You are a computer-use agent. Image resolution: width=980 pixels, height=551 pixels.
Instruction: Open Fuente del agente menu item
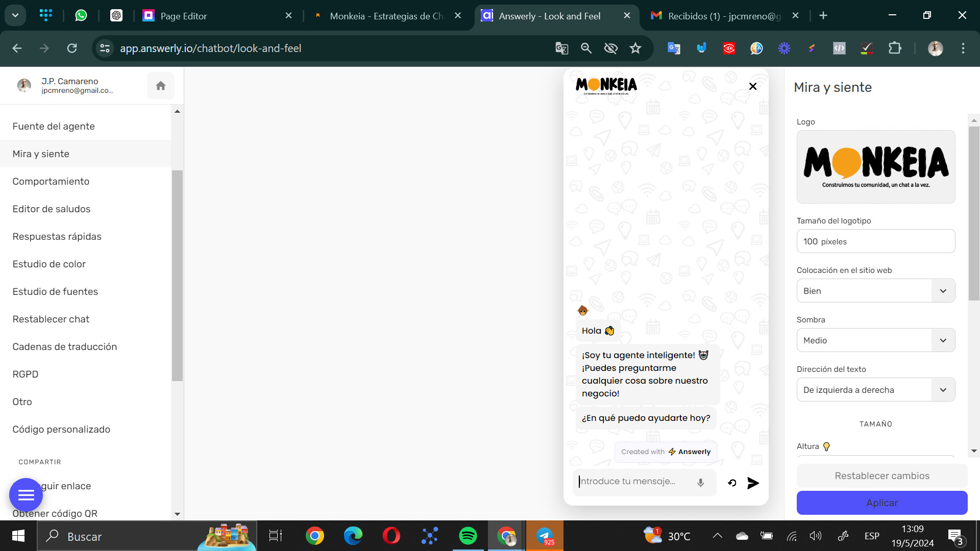(85, 126)
